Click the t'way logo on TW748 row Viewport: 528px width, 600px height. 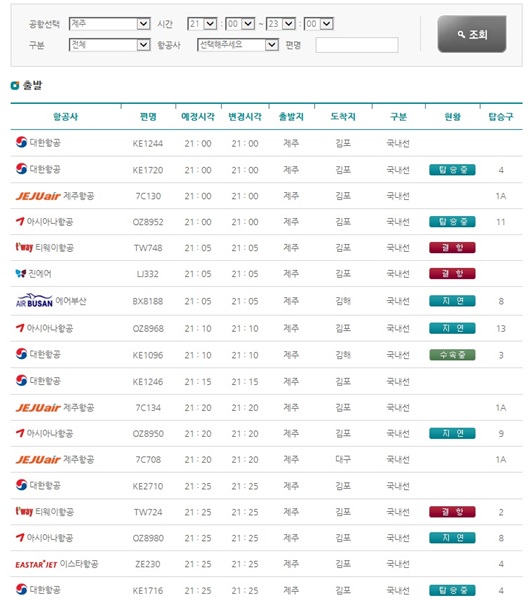point(24,247)
